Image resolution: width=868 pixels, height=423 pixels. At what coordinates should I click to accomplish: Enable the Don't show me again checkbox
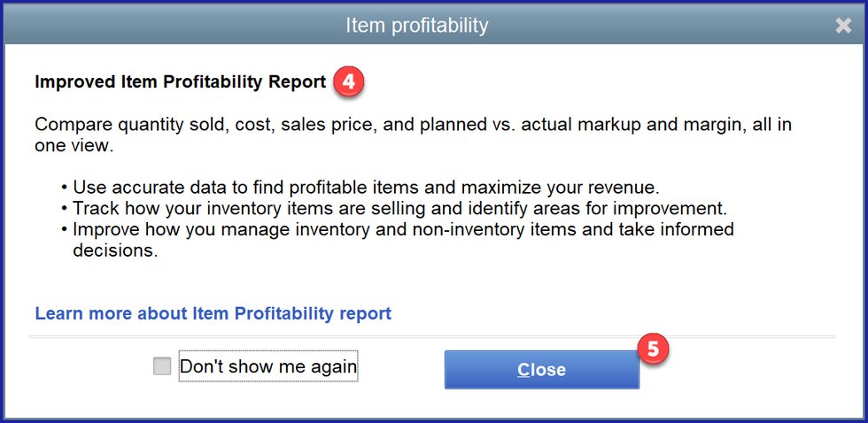pos(162,366)
